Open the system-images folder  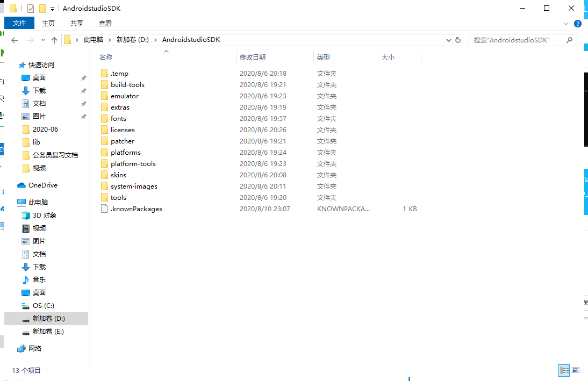click(x=135, y=186)
